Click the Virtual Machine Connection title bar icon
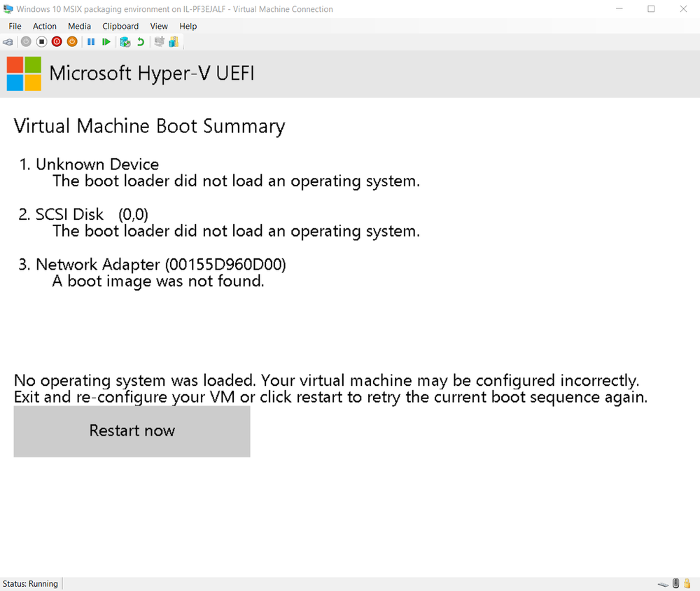 (x=8, y=9)
